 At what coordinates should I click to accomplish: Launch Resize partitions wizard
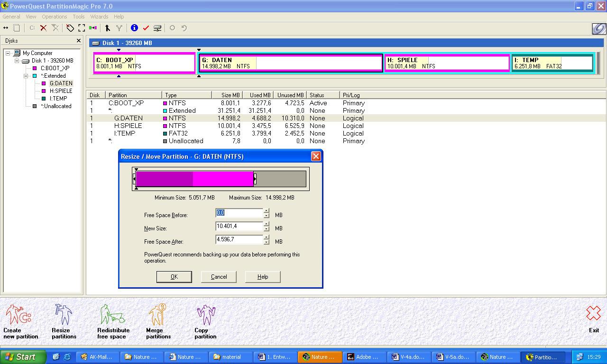tap(64, 321)
